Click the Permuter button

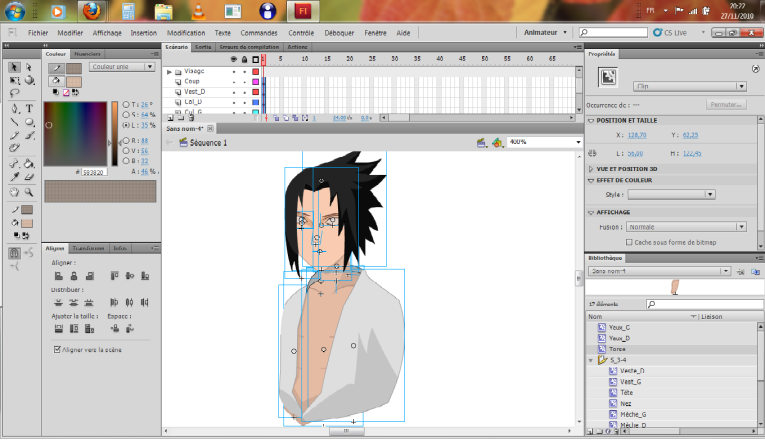pyautogui.click(x=726, y=105)
